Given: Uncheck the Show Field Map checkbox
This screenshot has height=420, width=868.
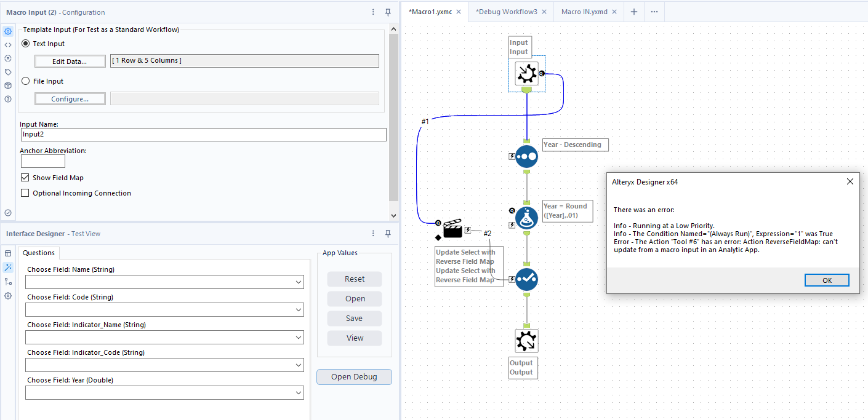Looking at the screenshot, I should click(25, 177).
